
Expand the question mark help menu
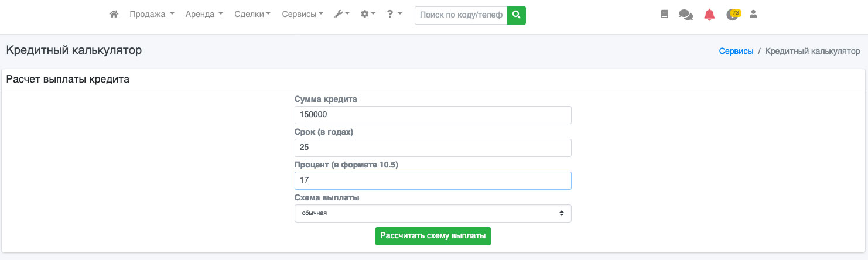pyautogui.click(x=394, y=15)
